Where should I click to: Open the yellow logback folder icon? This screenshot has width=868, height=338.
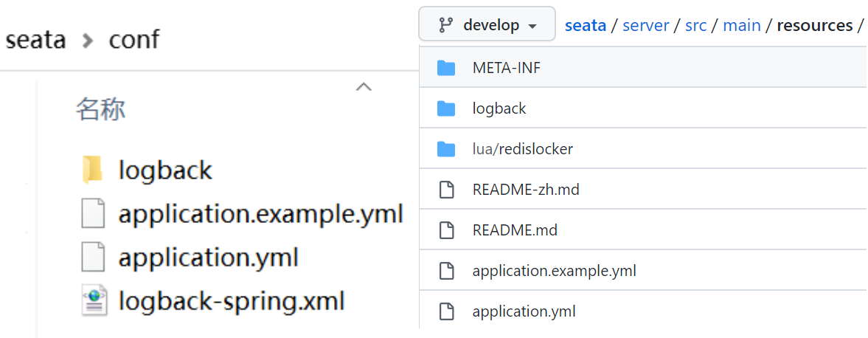coord(92,170)
